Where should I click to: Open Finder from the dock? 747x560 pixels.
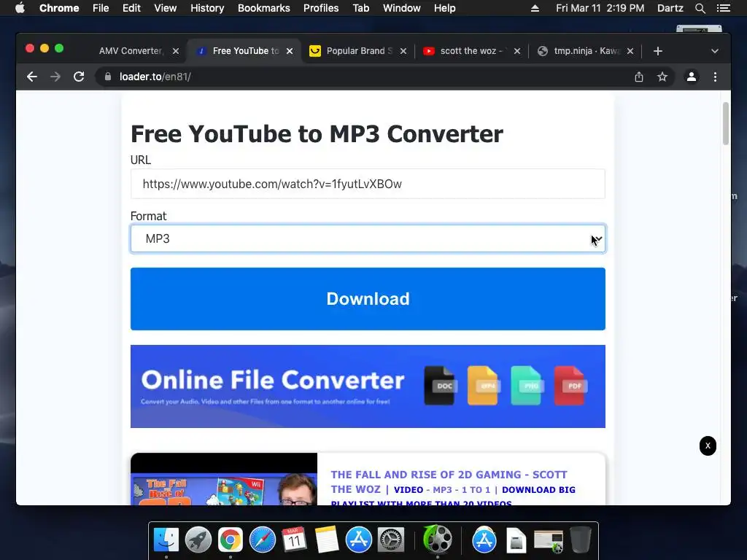pos(166,540)
